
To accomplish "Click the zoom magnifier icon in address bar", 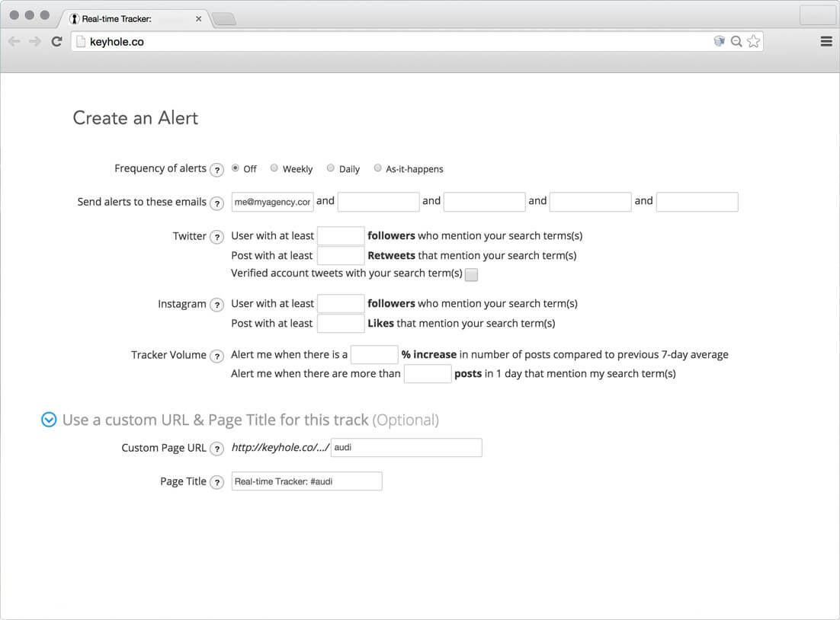I will pos(736,41).
